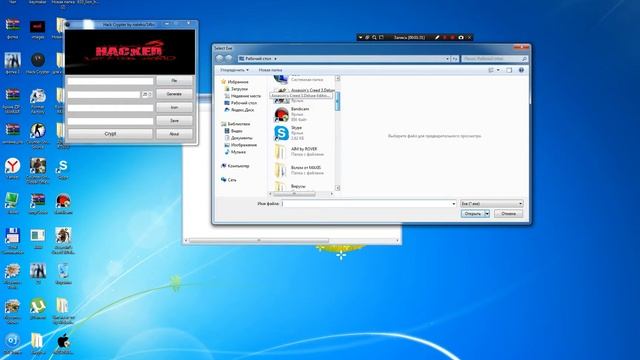
Task: Click the pencil icon on Bandicam recording bar
Action: 437,37
